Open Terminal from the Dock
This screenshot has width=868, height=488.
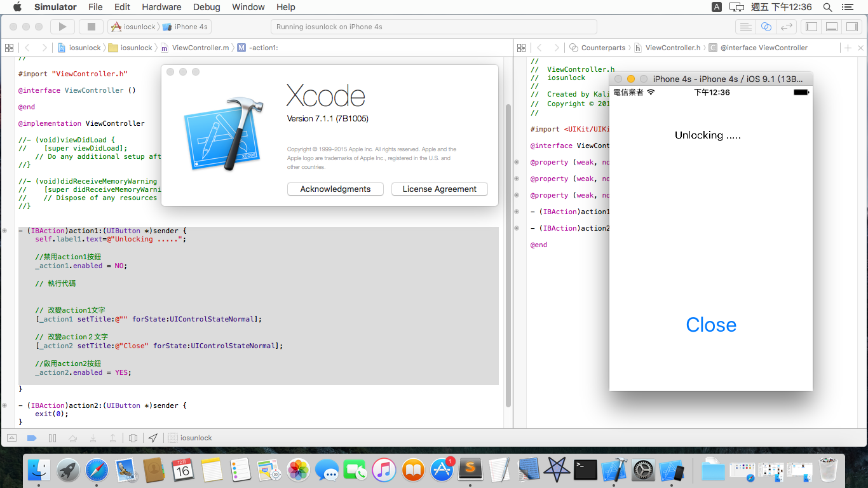point(585,470)
